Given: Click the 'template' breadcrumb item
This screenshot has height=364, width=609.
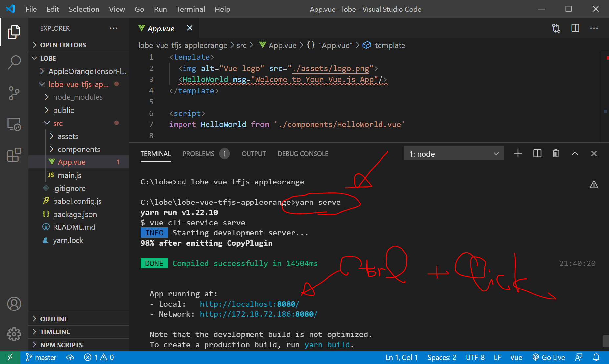Looking at the screenshot, I should 384,45.
